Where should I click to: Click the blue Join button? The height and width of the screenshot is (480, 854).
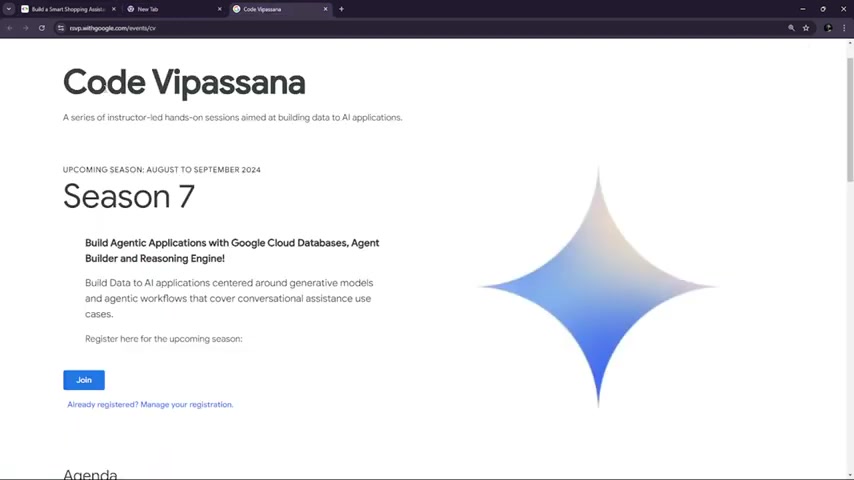[84, 380]
